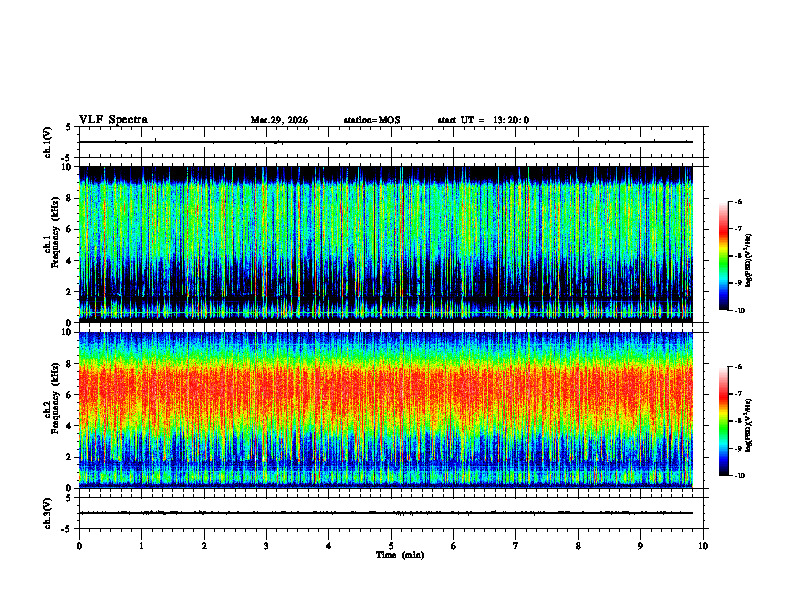
Task: Click the "-6" value on ch.1 color scale
Action: pyautogui.click(x=738, y=202)
